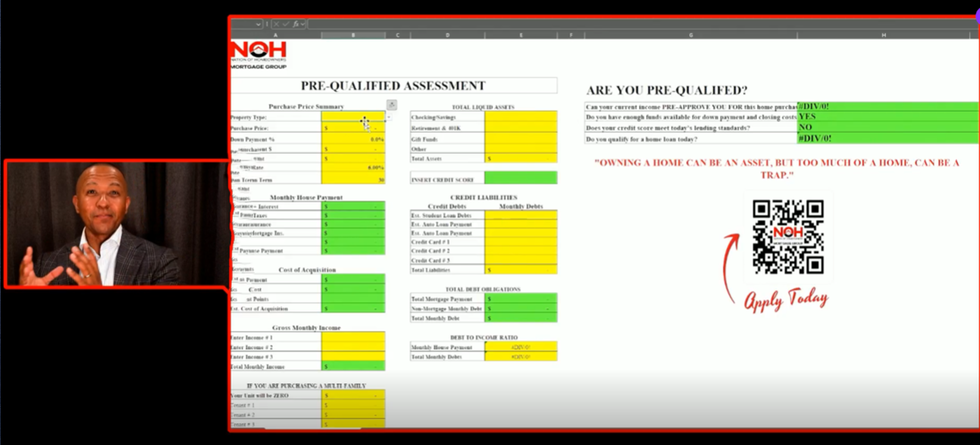
Task: Click the "CREDIT LIABILITIES" section heading
Action: pos(483,197)
